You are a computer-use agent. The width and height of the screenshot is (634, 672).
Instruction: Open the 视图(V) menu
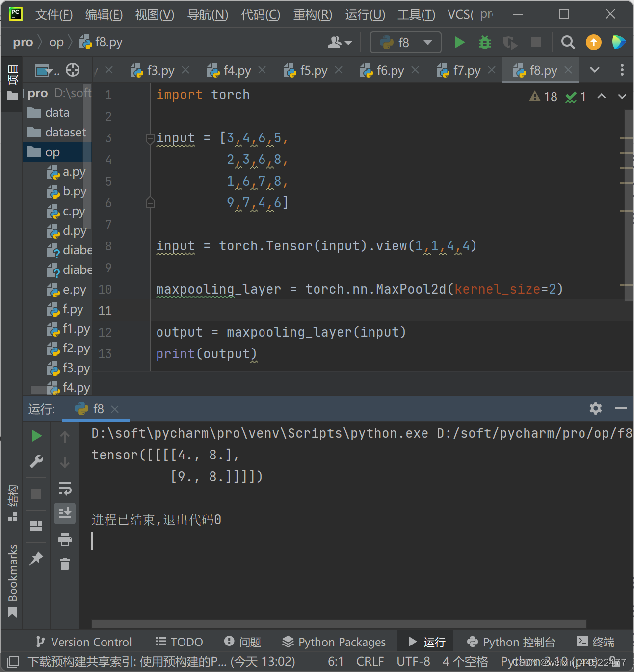(155, 14)
